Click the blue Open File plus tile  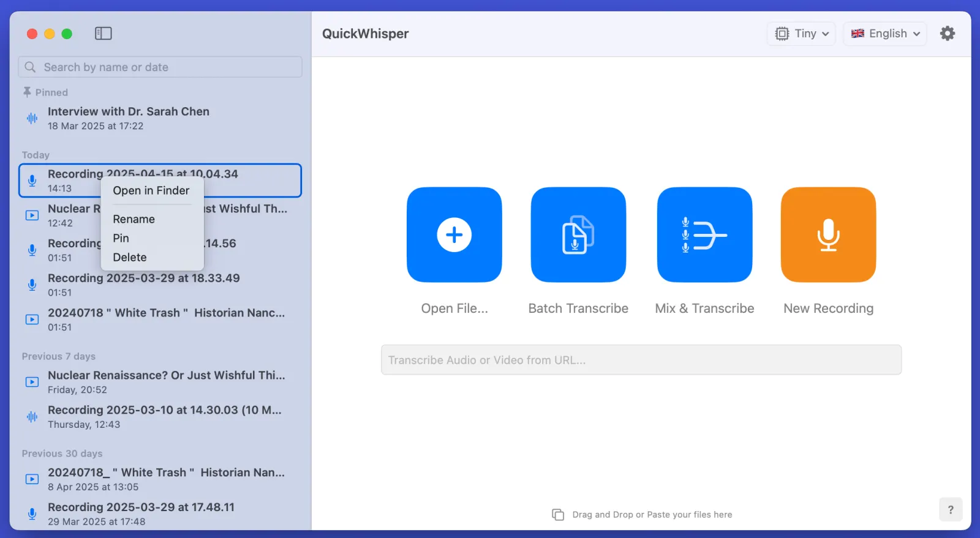point(454,234)
